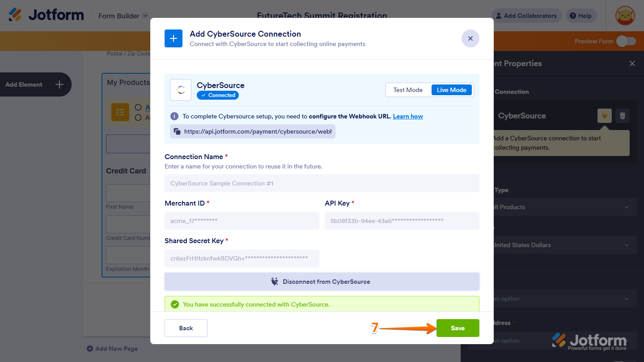Switch to Test Mode

click(408, 90)
